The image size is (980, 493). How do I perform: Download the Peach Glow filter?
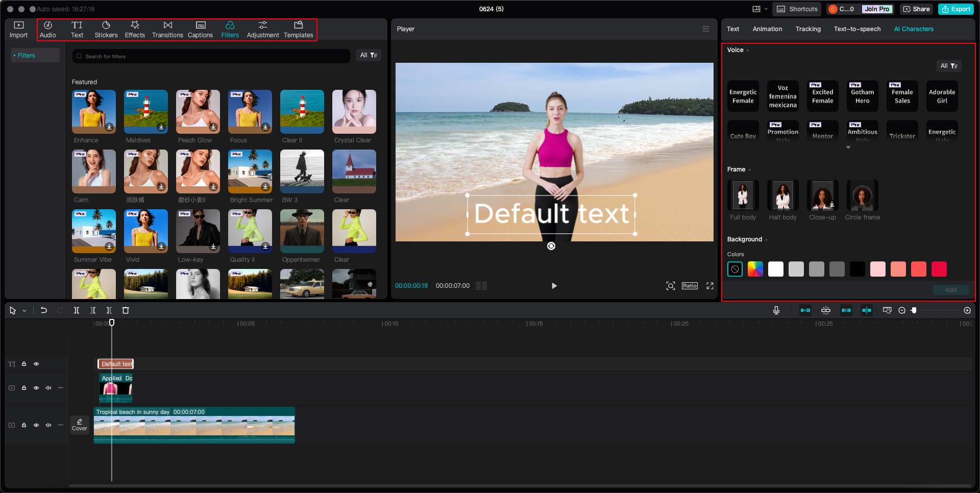(213, 127)
